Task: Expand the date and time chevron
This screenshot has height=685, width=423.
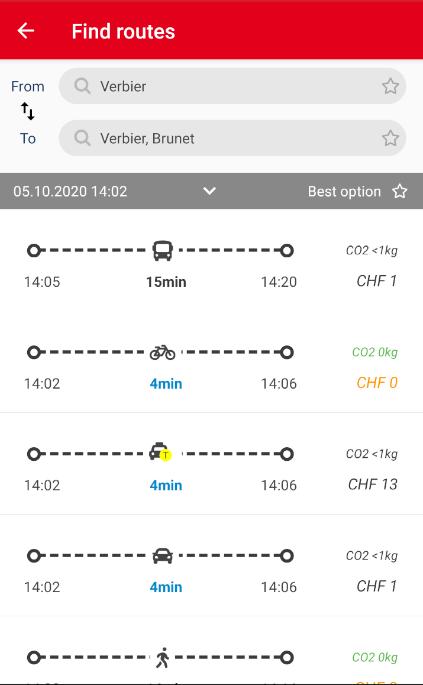Action: coord(209,191)
